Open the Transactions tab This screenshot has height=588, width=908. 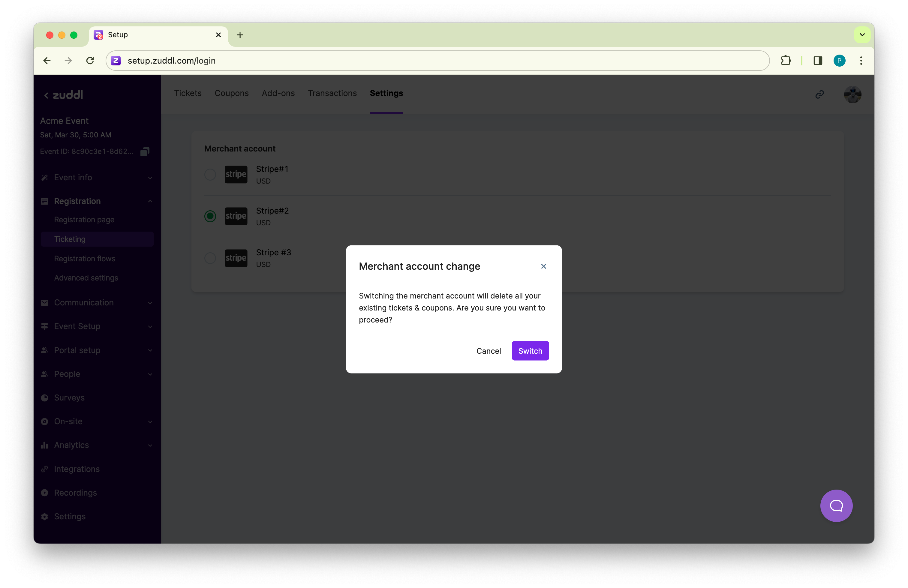[x=332, y=93]
